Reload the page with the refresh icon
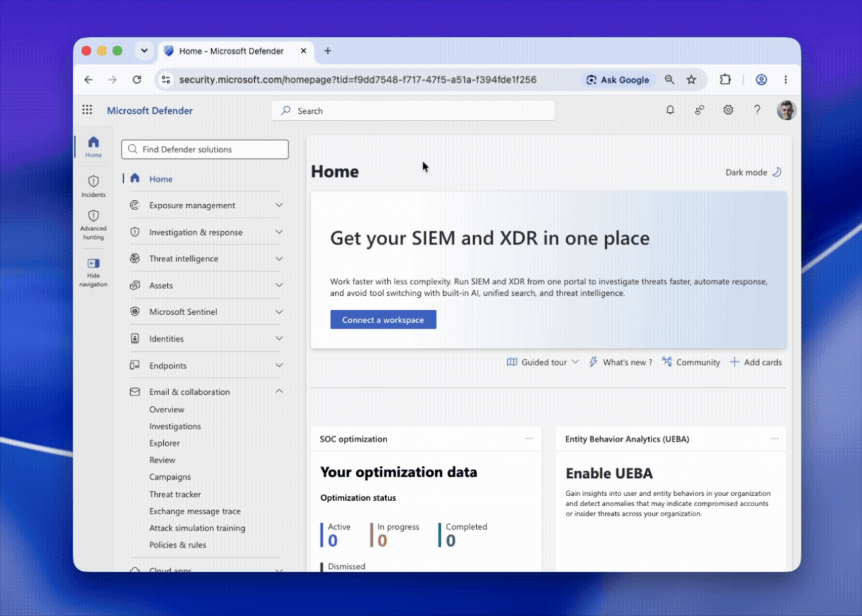The width and height of the screenshot is (862, 616). coord(137,80)
